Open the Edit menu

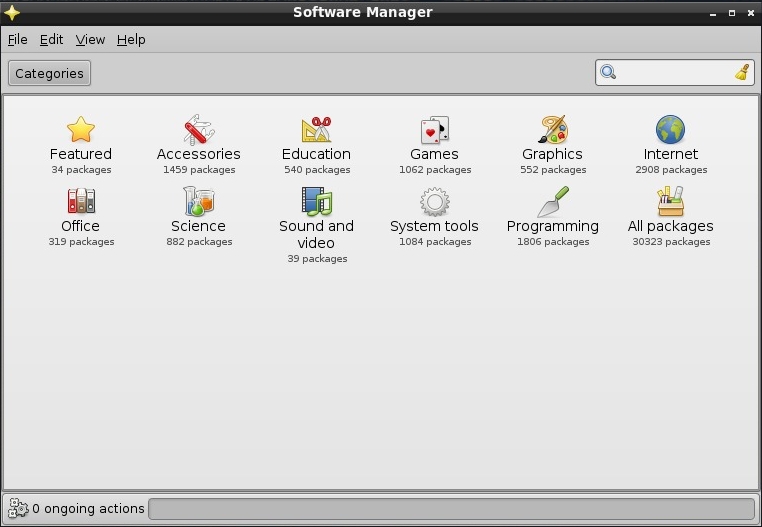tap(51, 40)
